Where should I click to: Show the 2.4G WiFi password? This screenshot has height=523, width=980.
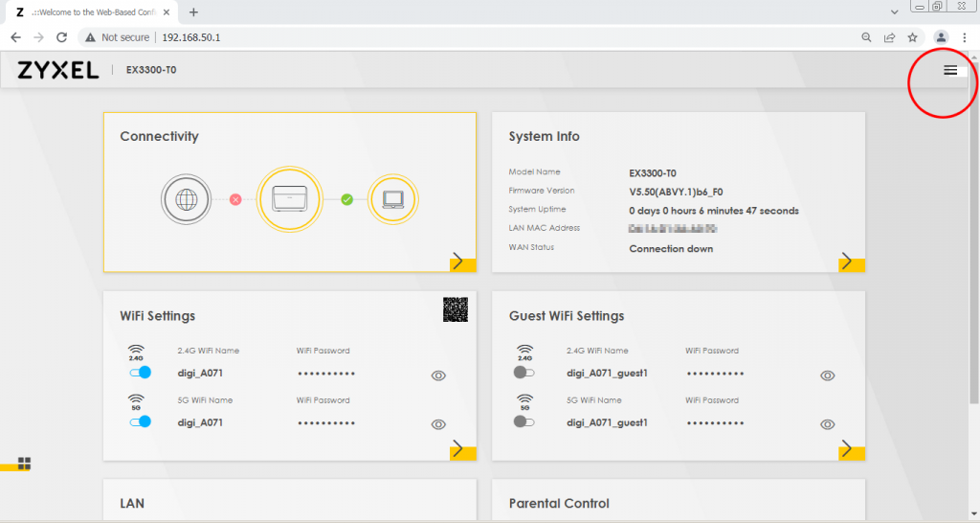tap(438, 375)
